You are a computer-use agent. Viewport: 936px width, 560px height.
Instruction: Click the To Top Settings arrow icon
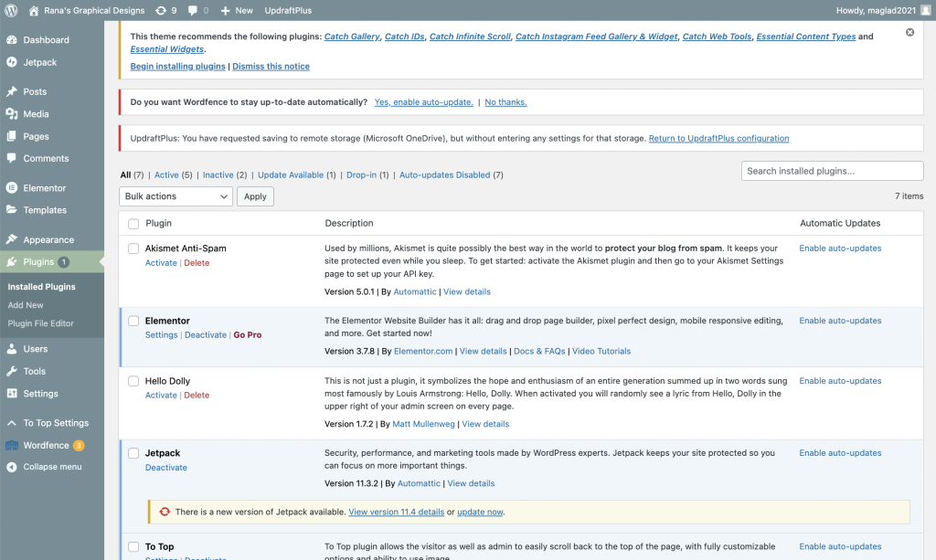click(11, 423)
